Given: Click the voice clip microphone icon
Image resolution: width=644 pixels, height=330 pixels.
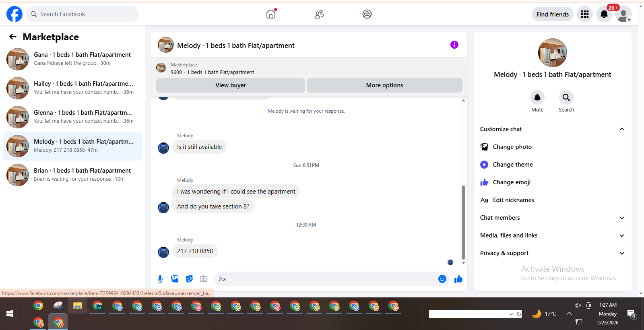Looking at the screenshot, I should coord(160,279).
